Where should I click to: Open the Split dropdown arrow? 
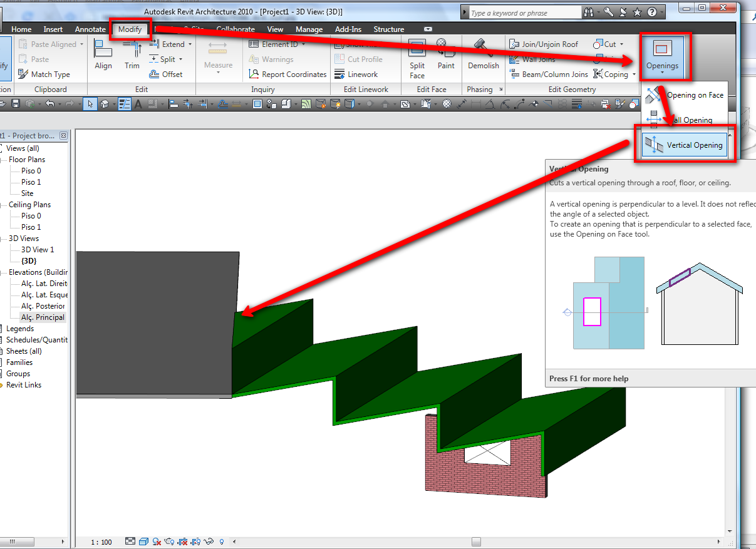[180, 59]
